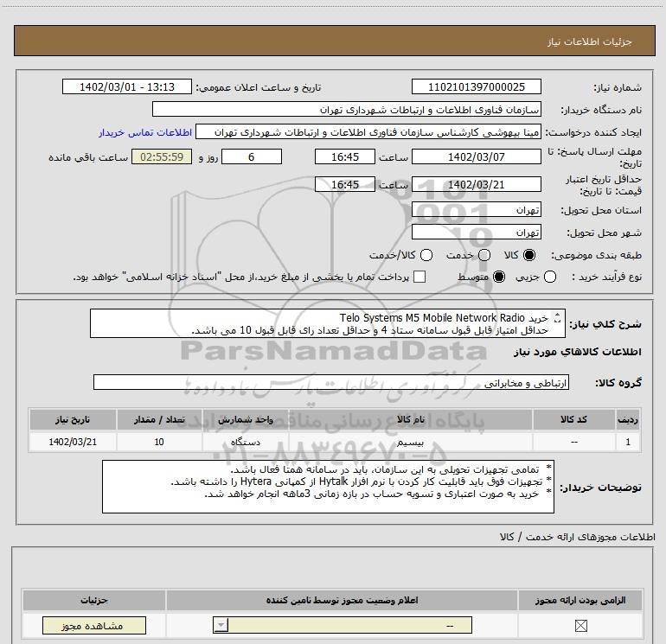Click the buyer organization name field
The image size is (666, 644).
(347, 110)
